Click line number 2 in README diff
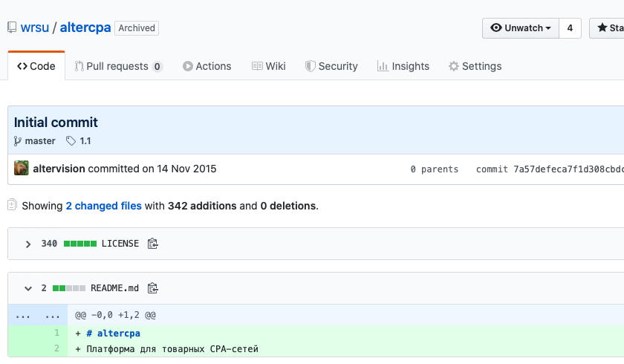Image resolution: width=624 pixels, height=364 pixels. pos(57,348)
